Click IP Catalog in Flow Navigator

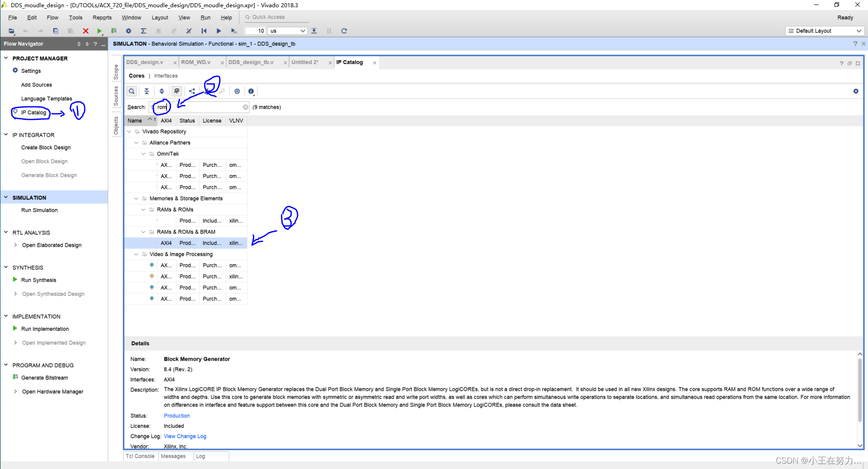point(33,113)
